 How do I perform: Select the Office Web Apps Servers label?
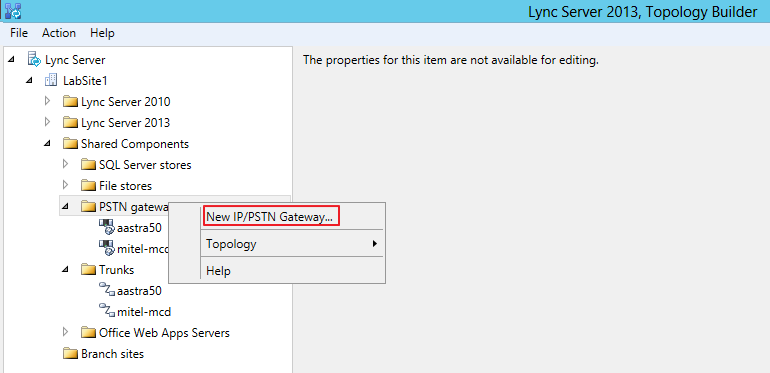click(x=165, y=333)
